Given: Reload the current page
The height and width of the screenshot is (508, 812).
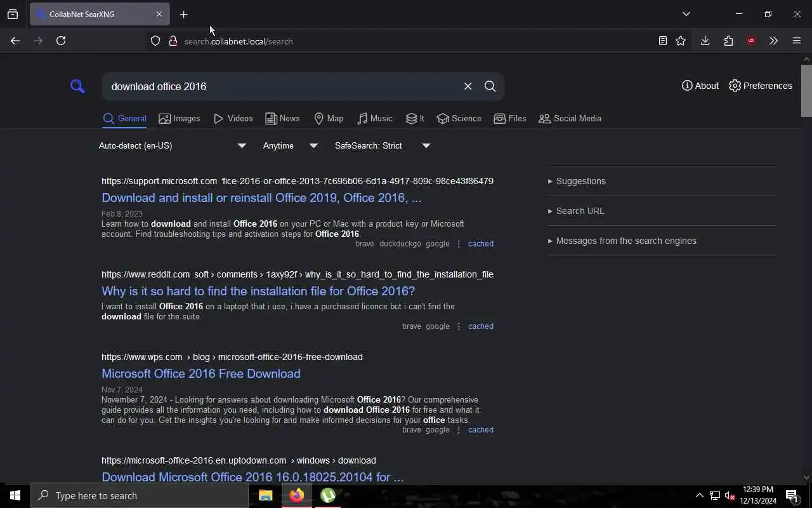Looking at the screenshot, I should click(61, 41).
